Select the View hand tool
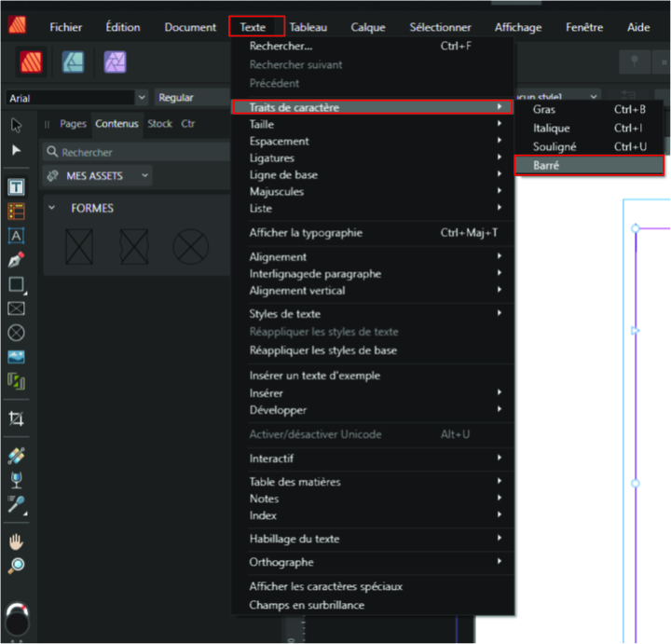671x644 pixels. 16,541
